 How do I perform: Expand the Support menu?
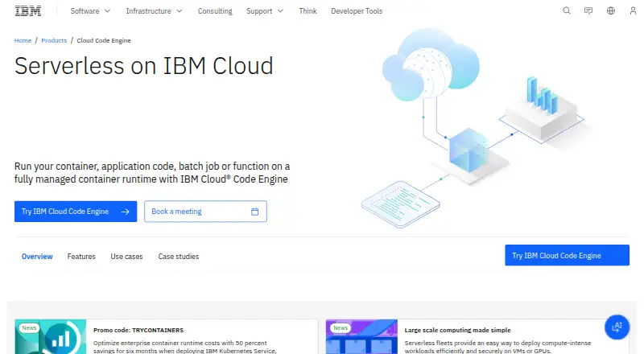tap(265, 11)
